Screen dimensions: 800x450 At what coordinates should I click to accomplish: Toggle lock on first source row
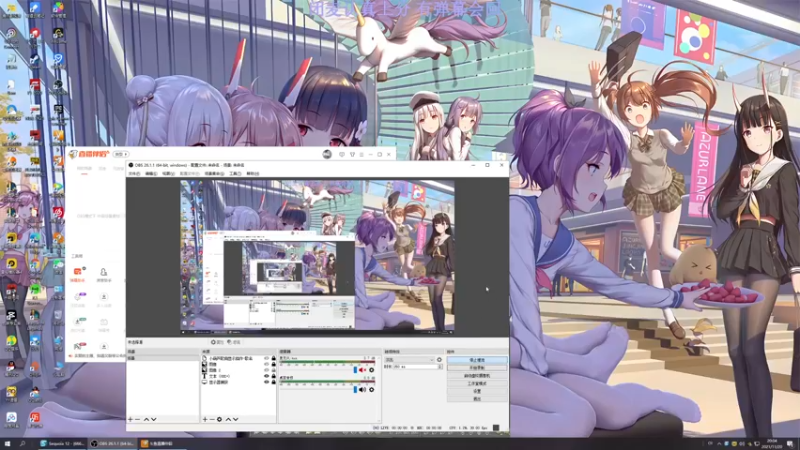(x=273, y=359)
